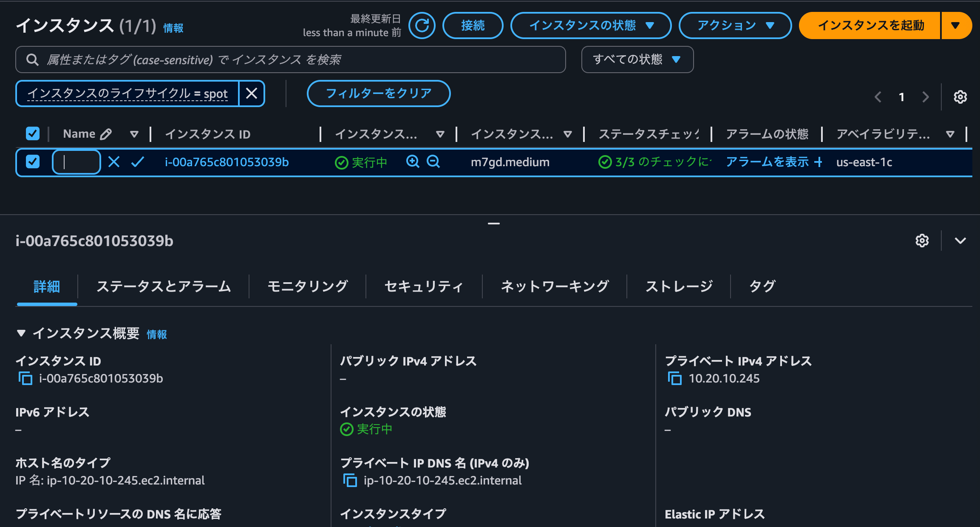
Task: Clear filters with フィルターをクリア button
Action: [x=378, y=93]
